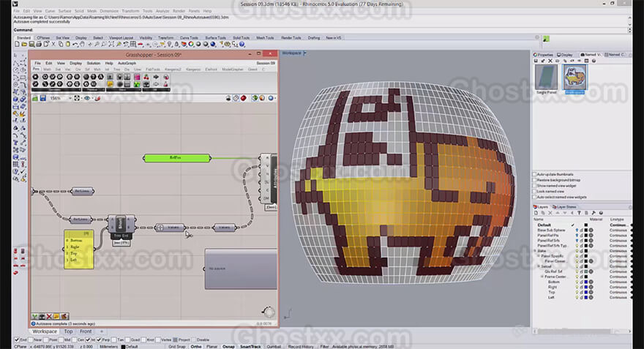Click the Planar status bar button
The height and width of the screenshot is (349, 644).
pyautogui.click(x=212, y=347)
